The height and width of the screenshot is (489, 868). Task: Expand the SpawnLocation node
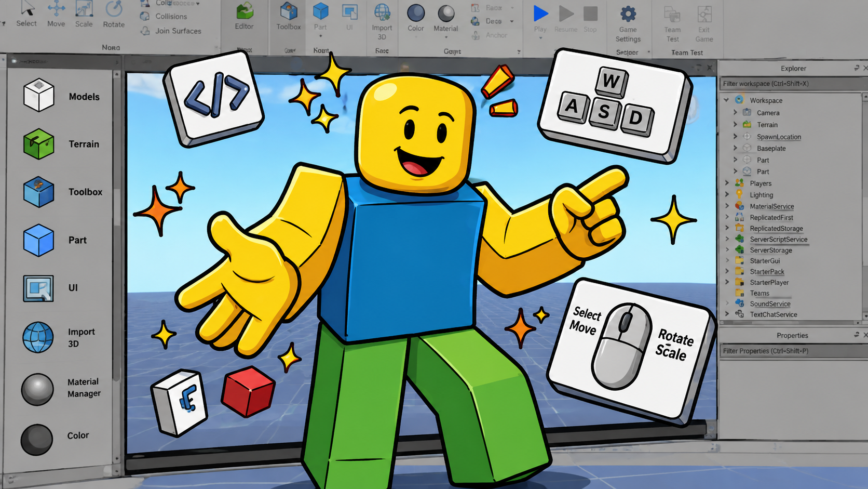(735, 136)
